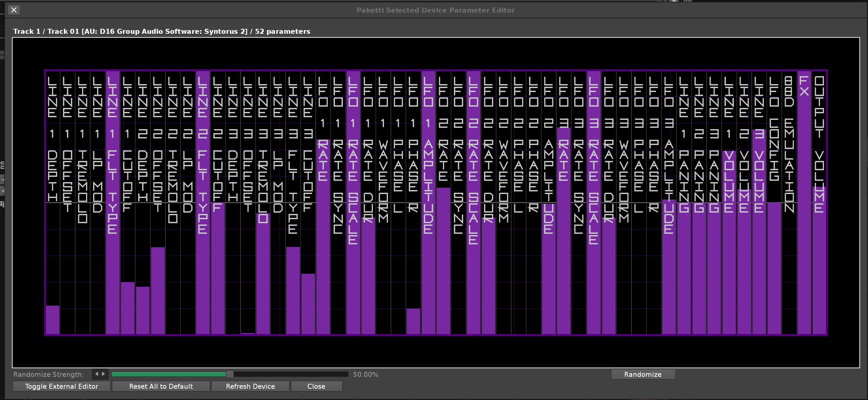Click Toggle External Editor

(61, 386)
